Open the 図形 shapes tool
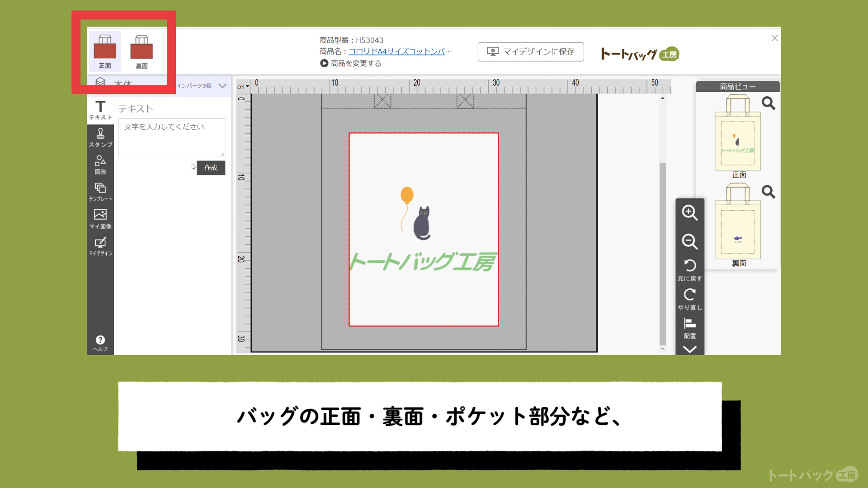 coord(100,165)
